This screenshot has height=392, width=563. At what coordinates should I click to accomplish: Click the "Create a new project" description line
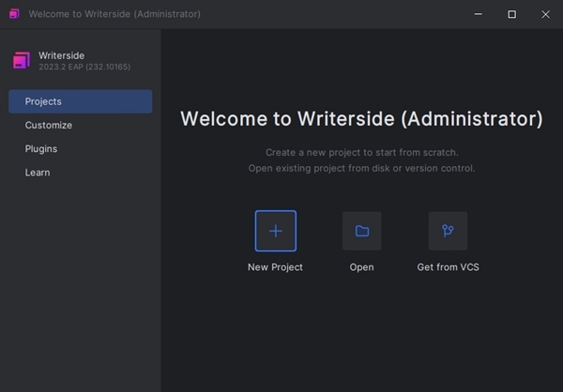[x=361, y=152]
